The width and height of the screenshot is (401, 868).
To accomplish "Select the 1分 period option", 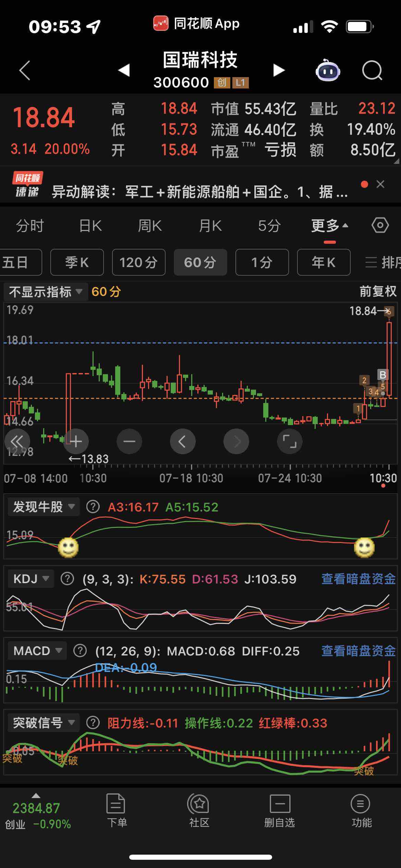I will [x=262, y=263].
